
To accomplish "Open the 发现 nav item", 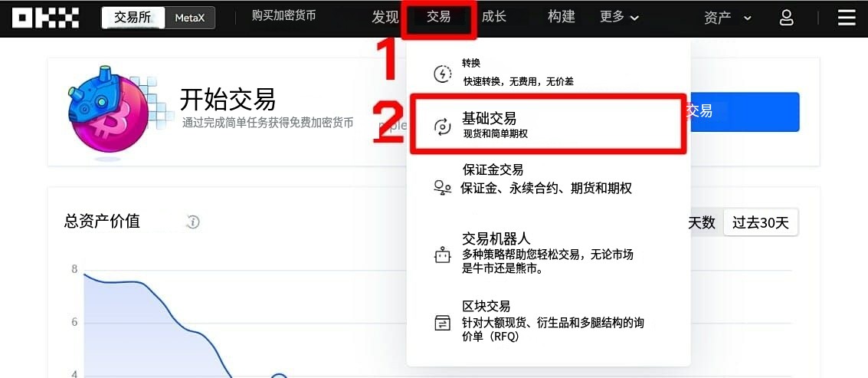I will pyautogui.click(x=385, y=17).
